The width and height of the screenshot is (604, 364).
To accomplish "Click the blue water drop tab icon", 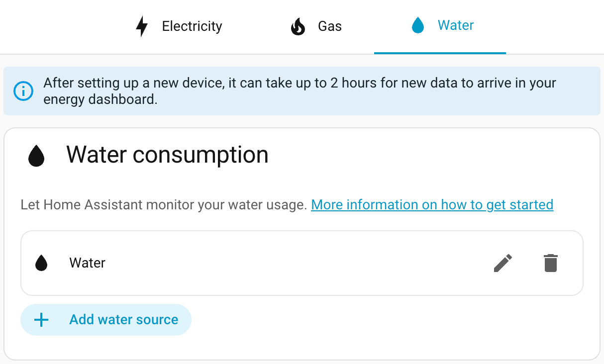I will pyautogui.click(x=418, y=25).
